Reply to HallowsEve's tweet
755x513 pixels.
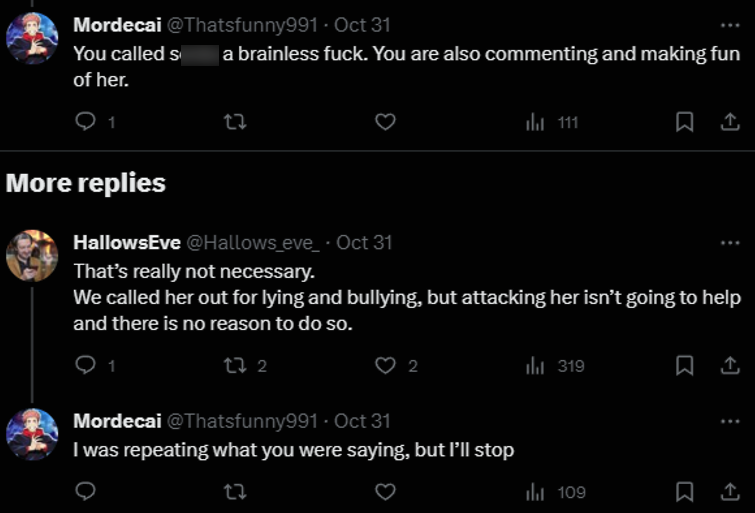[x=87, y=366]
